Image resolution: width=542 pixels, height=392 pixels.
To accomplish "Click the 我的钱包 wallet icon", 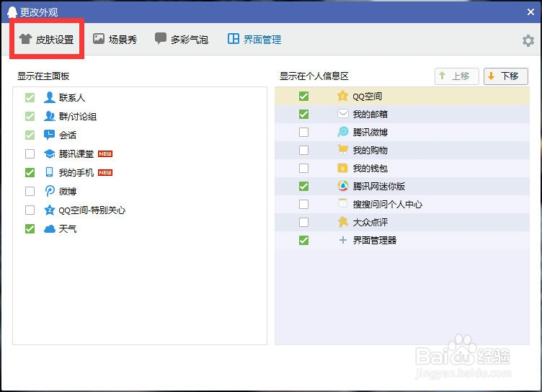I will 342,168.
